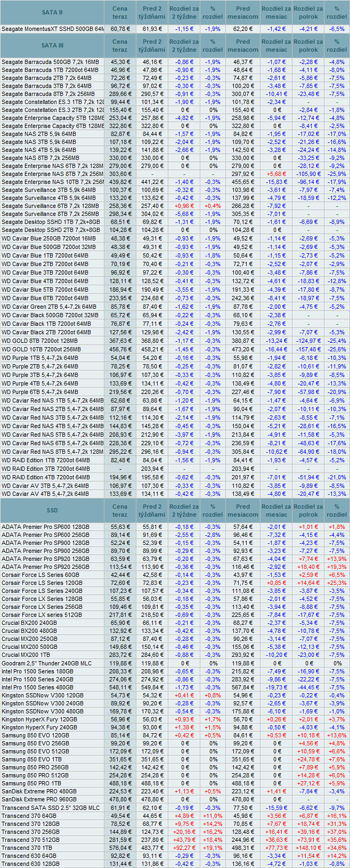Click "+148,10 €" in the Transcend 370 1TB row
The image size is (350, 868).
(308, 848)
